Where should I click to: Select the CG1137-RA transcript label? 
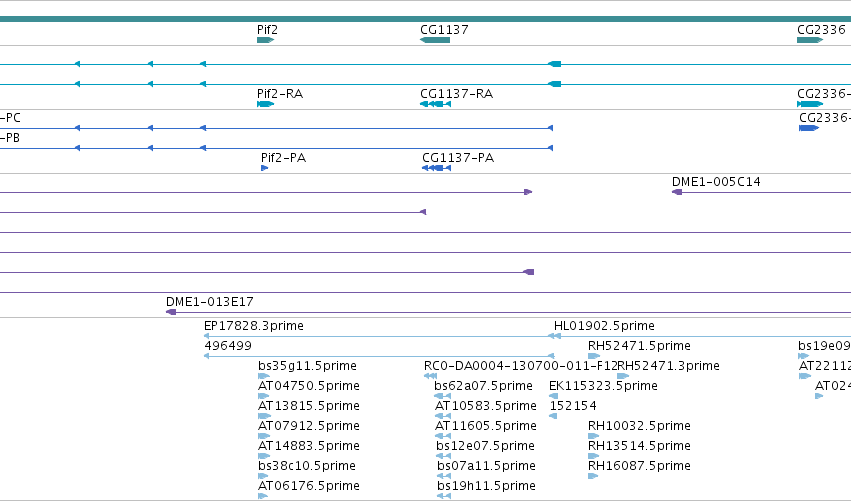pyautogui.click(x=456, y=94)
